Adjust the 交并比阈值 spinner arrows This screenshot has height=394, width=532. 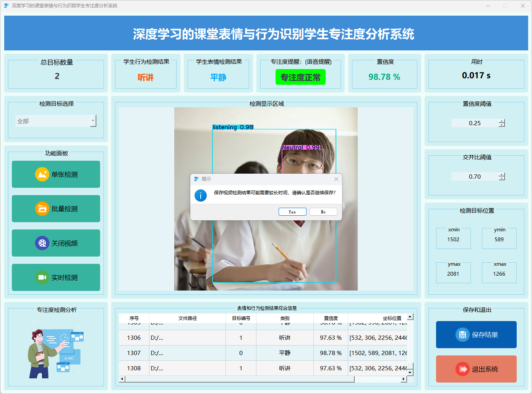(x=502, y=176)
